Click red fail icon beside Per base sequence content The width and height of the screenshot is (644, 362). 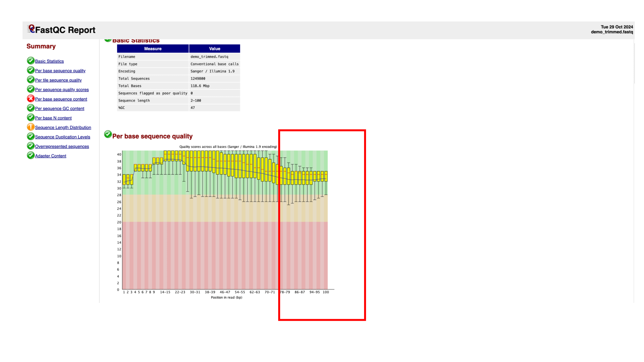(31, 99)
